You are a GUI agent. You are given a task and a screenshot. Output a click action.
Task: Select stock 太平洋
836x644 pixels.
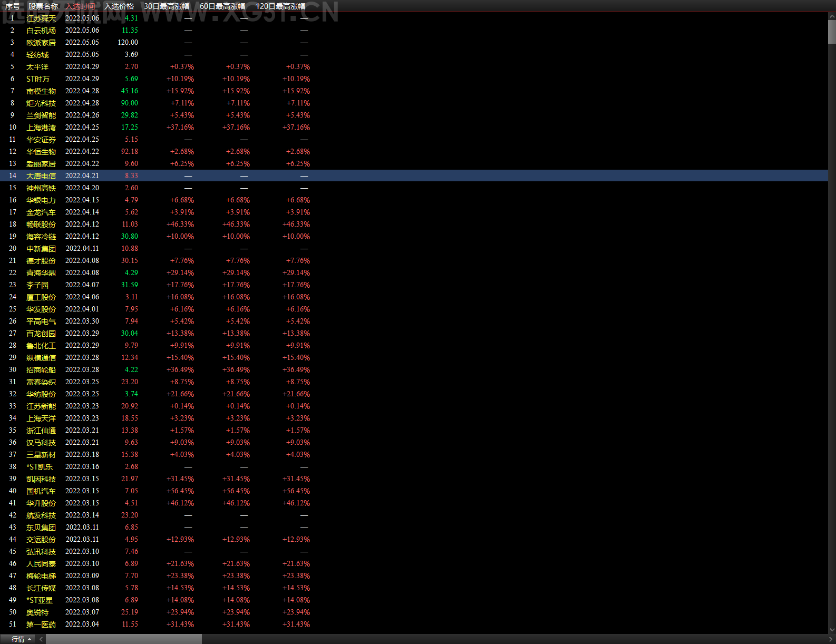pyautogui.click(x=37, y=67)
